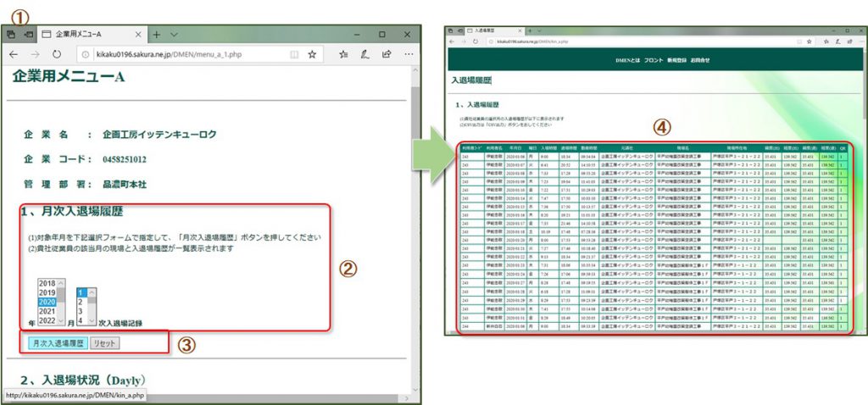Open settings and more menu in left window
Screen dimensions: 868x405
(409, 54)
